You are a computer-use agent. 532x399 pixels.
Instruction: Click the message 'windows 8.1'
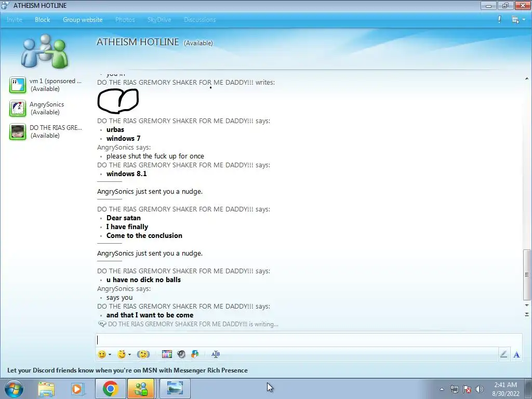tap(127, 174)
